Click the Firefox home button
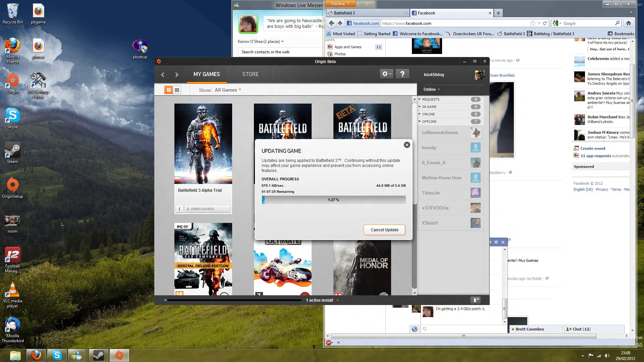 [629, 23]
